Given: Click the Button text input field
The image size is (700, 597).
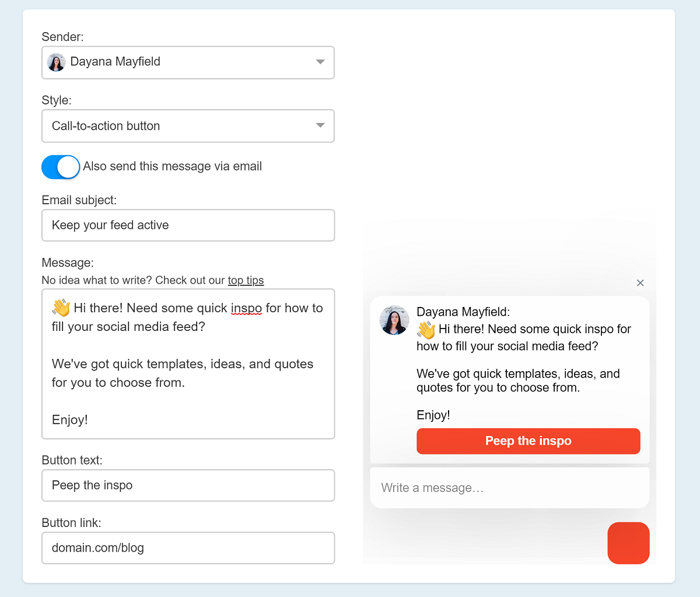Looking at the screenshot, I should click(188, 486).
